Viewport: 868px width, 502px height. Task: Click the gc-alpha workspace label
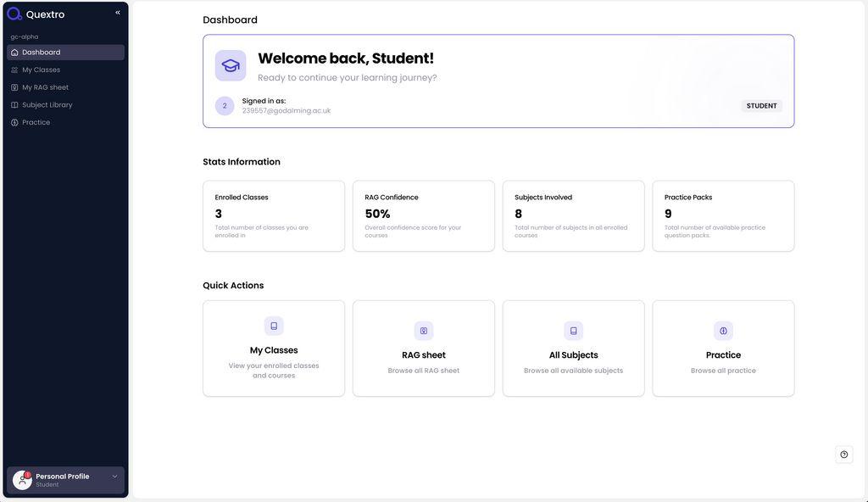[25, 36]
